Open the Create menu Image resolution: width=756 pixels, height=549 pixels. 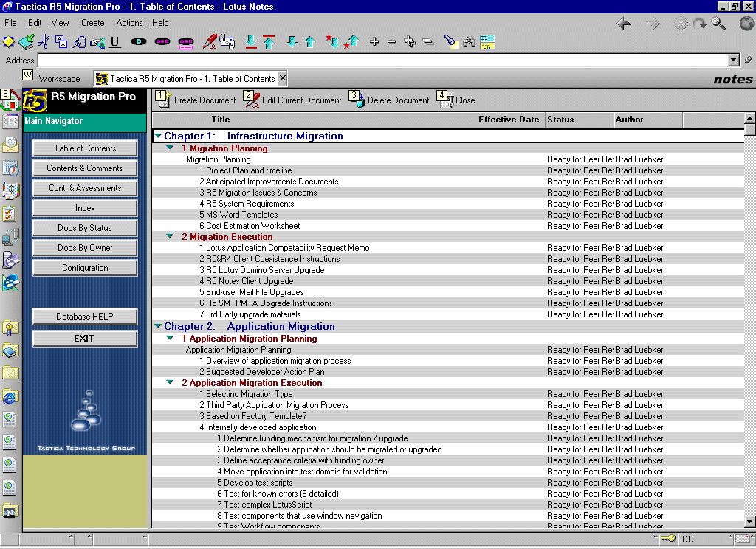[x=92, y=23]
